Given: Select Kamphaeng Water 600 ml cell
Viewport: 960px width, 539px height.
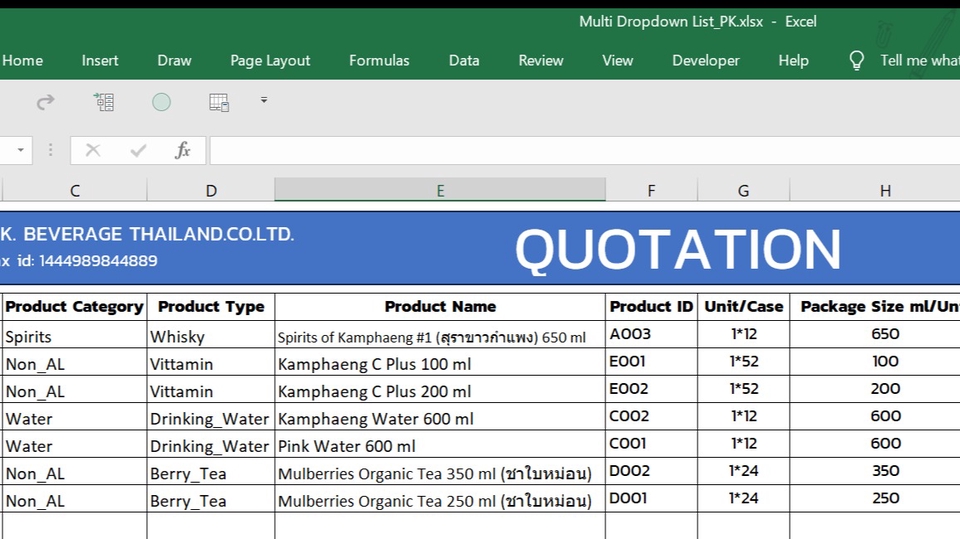Looking at the screenshot, I should tap(440, 417).
